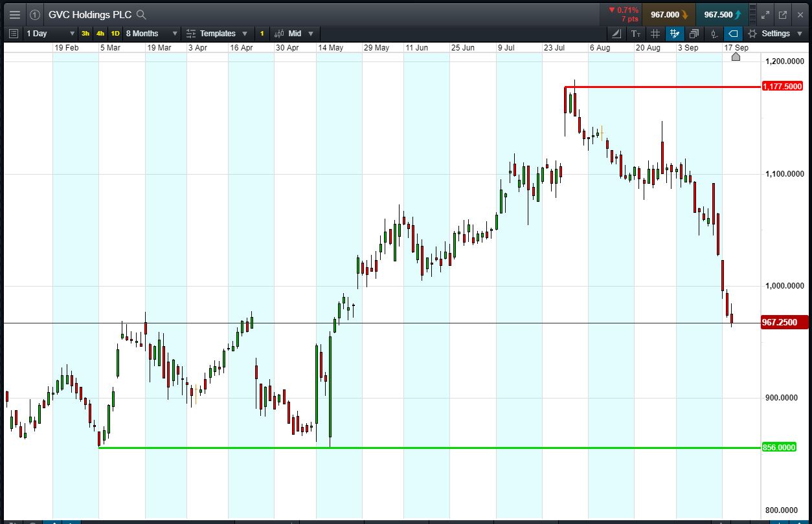Open the overlapping windows icon
This screenshot has height=524, width=812.
coord(694,34)
